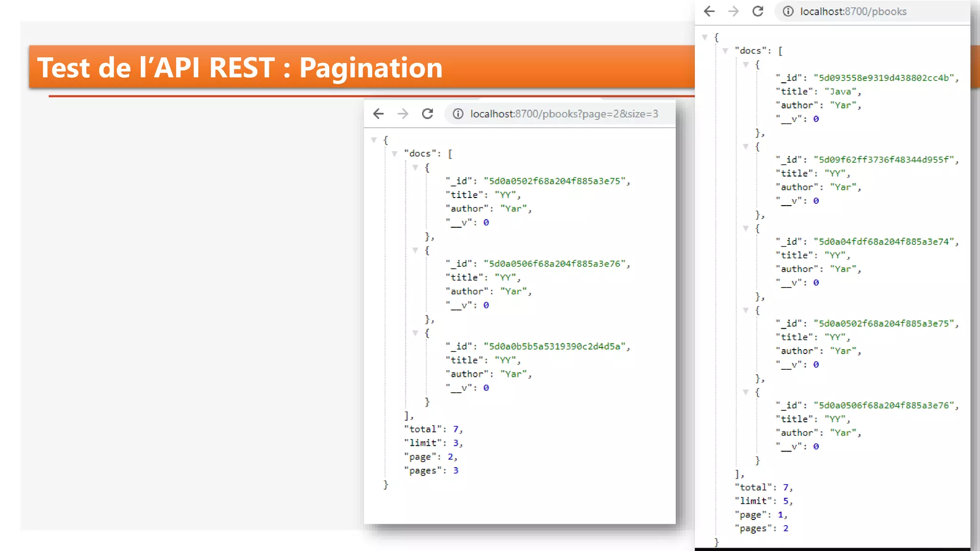
Task: Click title value "Java" in pbooks window
Action: point(840,92)
